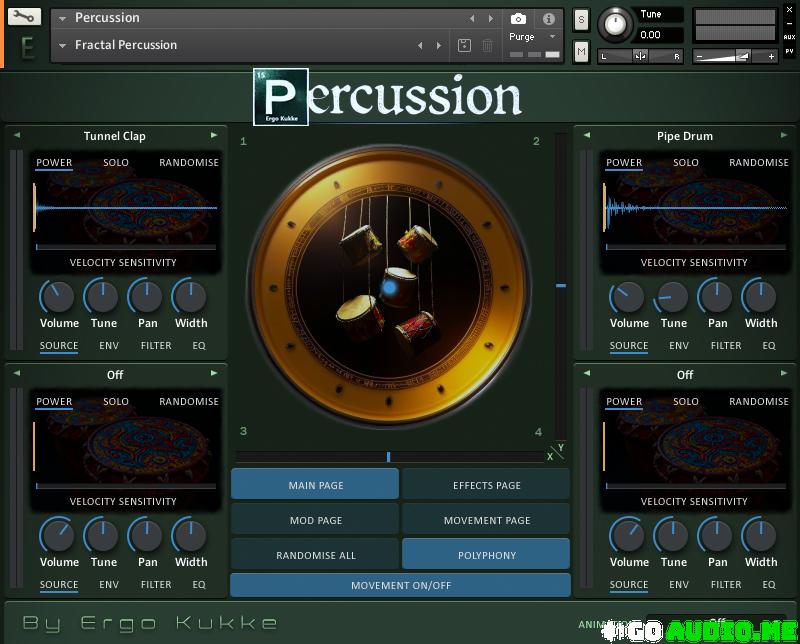This screenshot has width=800, height=644.
Task: Select previous sound arrow for Pipe Drum
Action: point(587,136)
